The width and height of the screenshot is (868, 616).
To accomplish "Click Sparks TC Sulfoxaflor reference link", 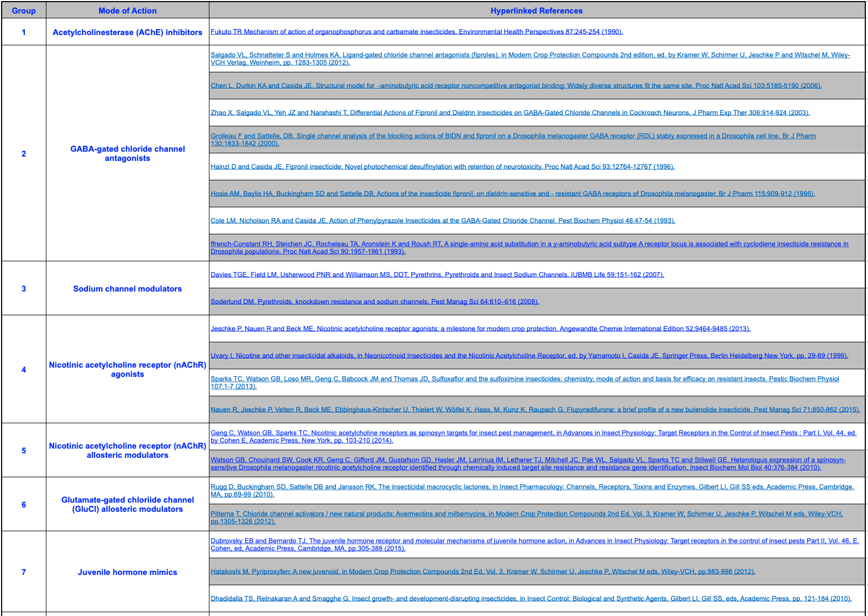I will point(524,379).
